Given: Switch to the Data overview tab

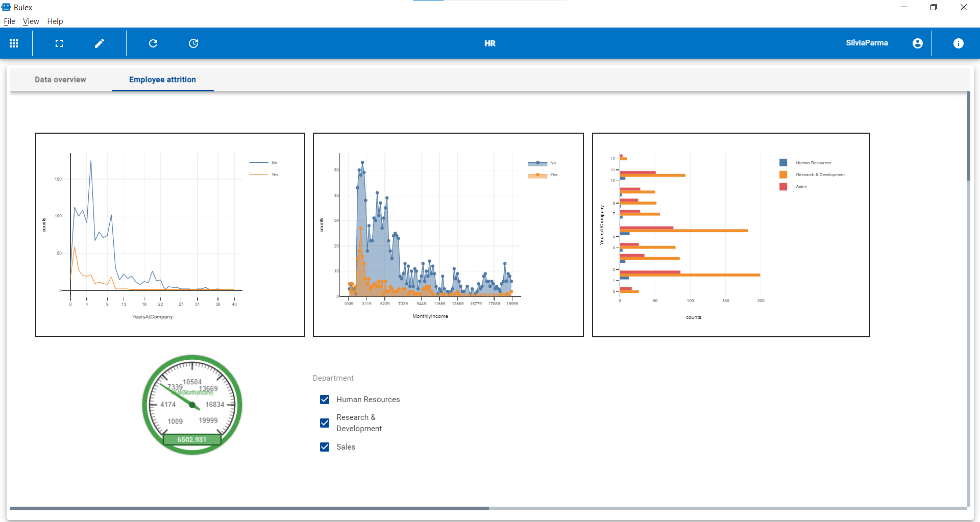Looking at the screenshot, I should click(x=60, y=80).
